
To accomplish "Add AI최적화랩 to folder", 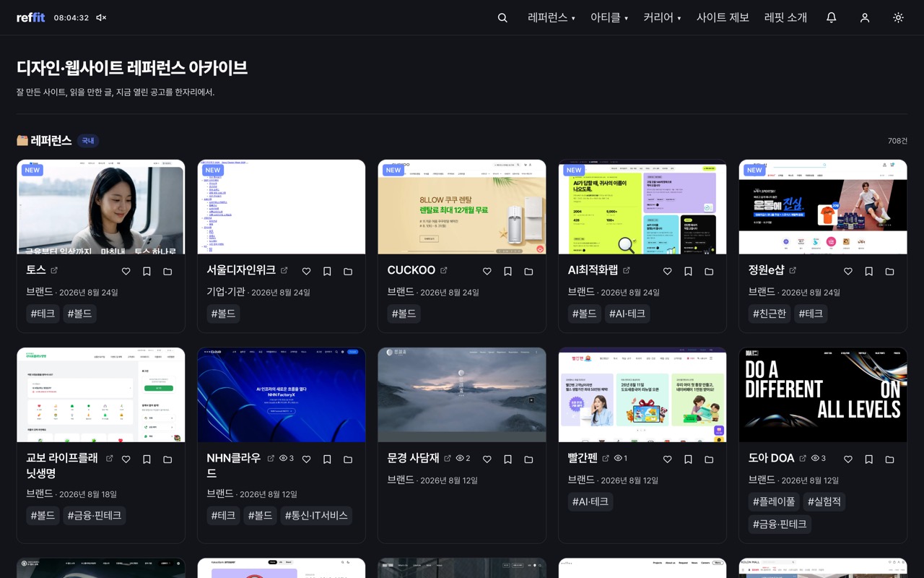I will coord(709,272).
